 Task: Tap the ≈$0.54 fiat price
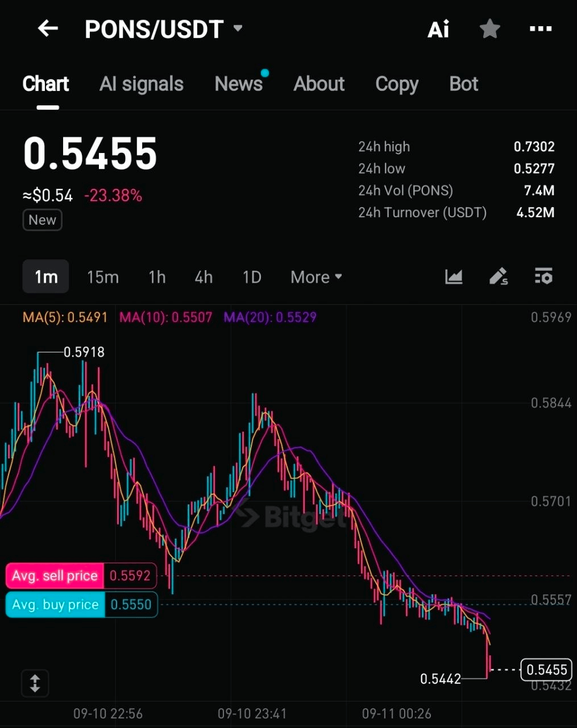(x=48, y=196)
